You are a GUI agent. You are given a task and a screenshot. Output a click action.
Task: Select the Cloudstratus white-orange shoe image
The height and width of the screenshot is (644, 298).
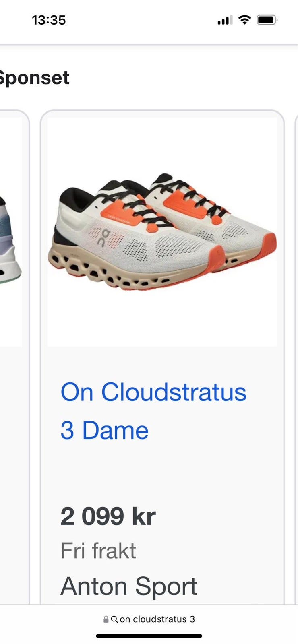[x=162, y=231]
